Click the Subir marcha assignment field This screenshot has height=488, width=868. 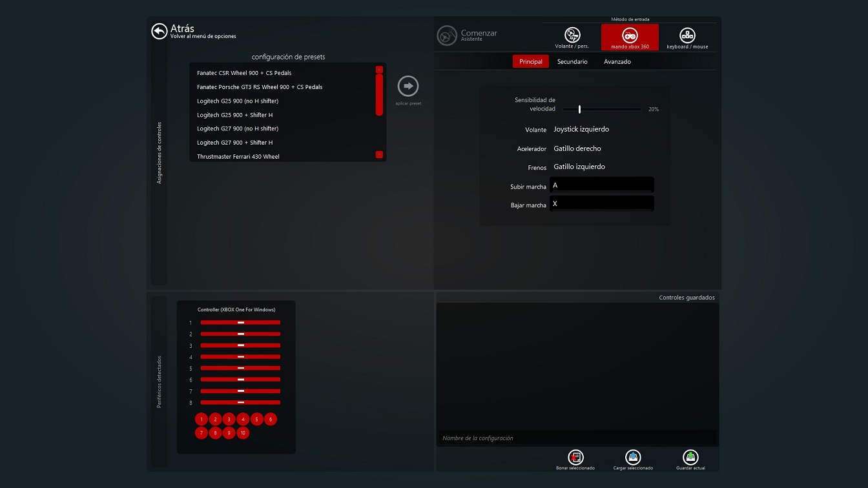pyautogui.click(x=601, y=185)
